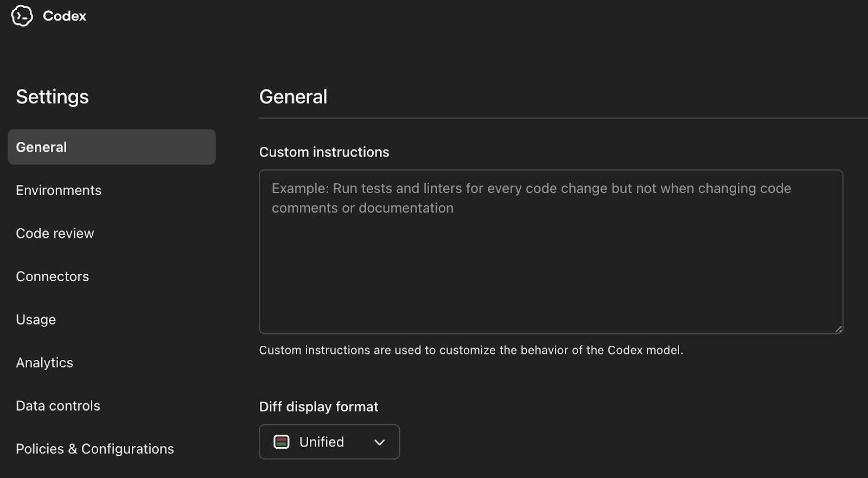View the Usage section

pos(36,320)
